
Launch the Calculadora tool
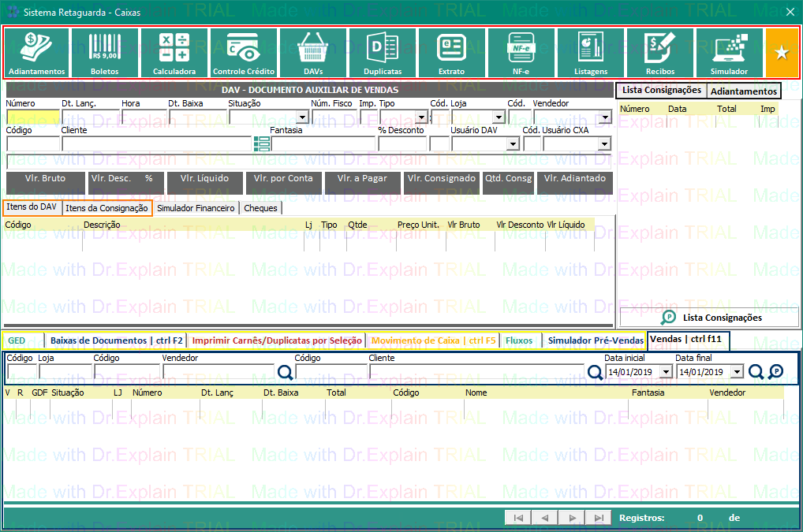click(x=174, y=53)
